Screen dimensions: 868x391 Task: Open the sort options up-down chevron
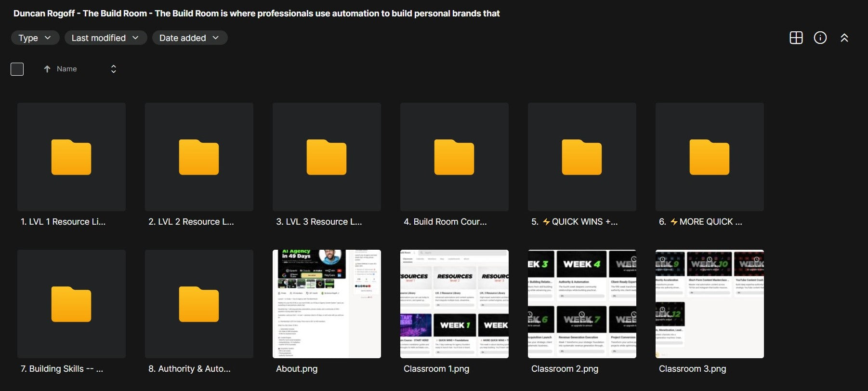[114, 69]
